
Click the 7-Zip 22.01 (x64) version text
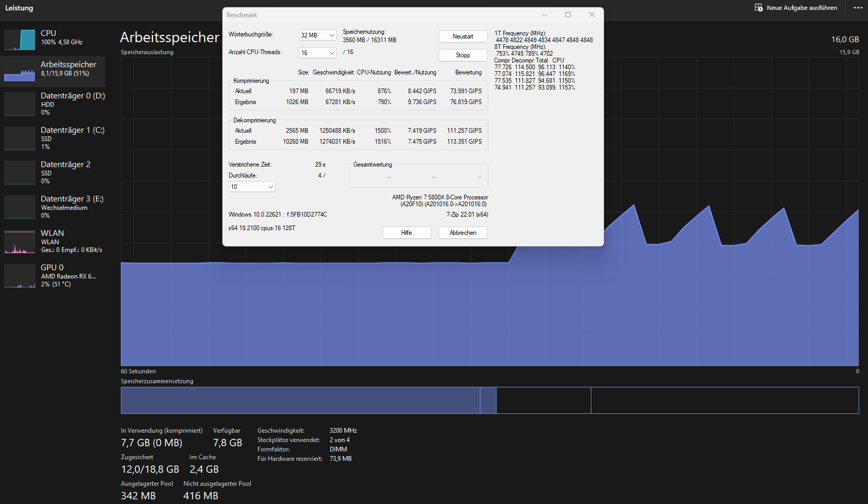(467, 215)
